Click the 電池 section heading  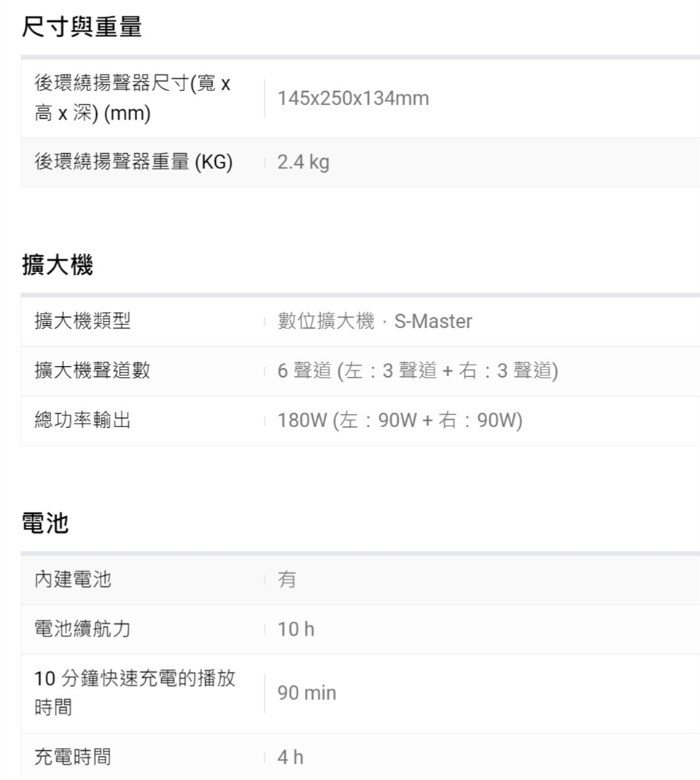pyautogui.click(x=45, y=523)
